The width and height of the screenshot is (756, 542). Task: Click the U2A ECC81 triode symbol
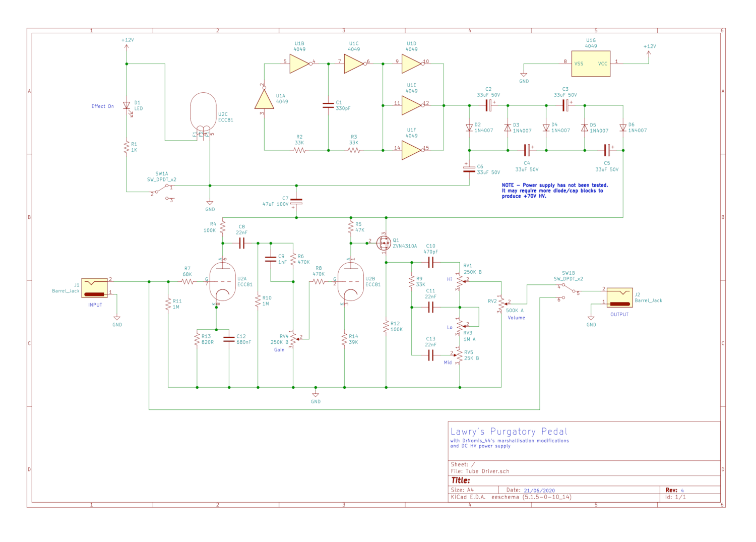pos(222,282)
